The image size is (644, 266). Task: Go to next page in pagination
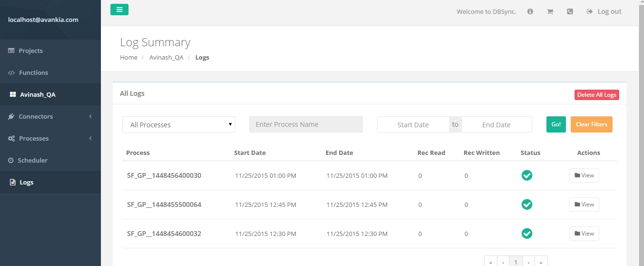[x=529, y=262]
